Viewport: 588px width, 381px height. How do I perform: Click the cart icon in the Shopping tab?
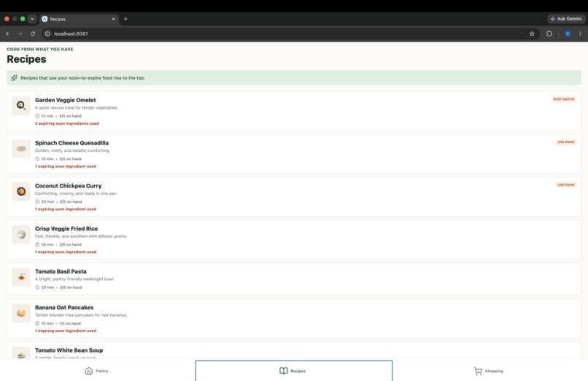pos(478,371)
